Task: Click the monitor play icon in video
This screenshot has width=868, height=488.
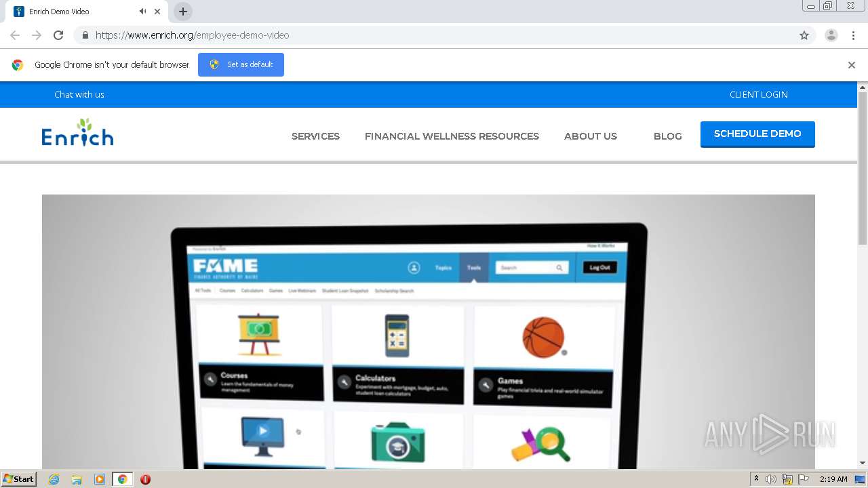Action: click(262, 436)
